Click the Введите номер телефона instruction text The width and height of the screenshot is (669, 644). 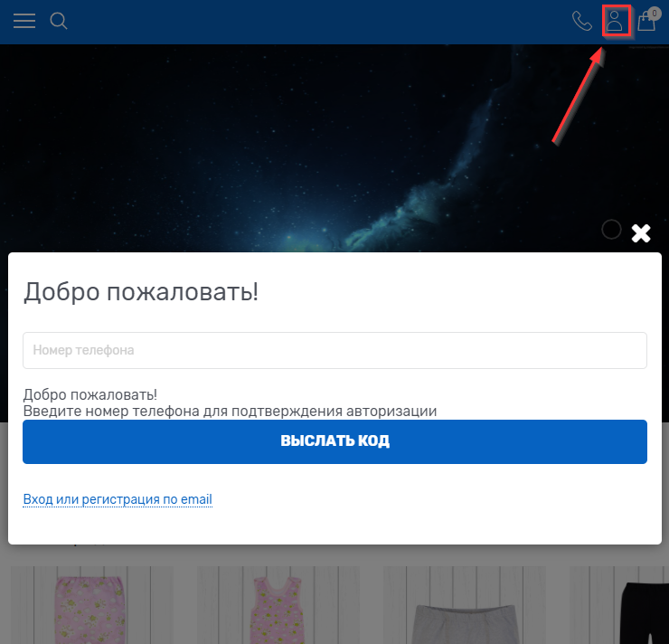pyautogui.click(x=230, y=412)
